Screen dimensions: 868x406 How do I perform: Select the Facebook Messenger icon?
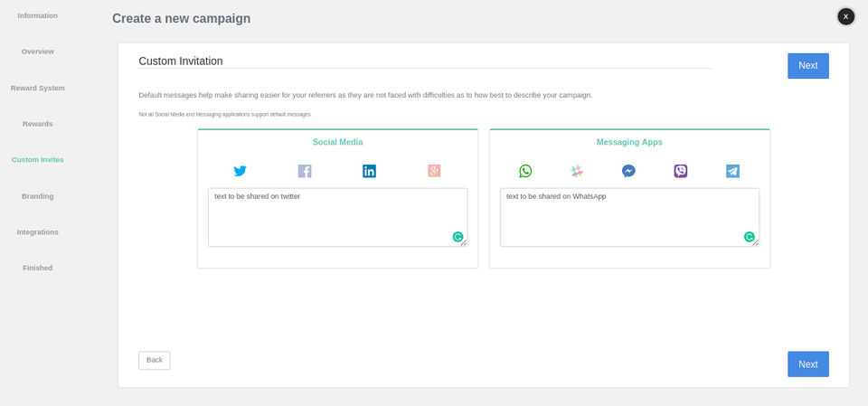628,171
